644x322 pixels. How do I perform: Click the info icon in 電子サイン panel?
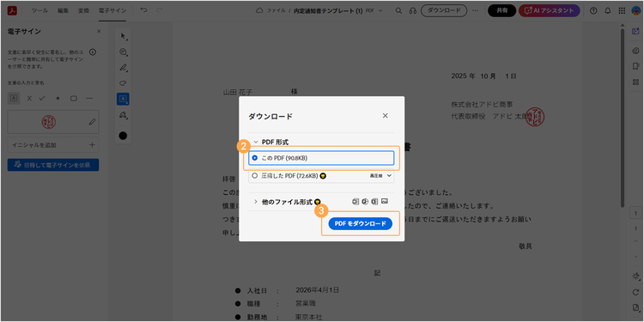[x=93, y=52]
